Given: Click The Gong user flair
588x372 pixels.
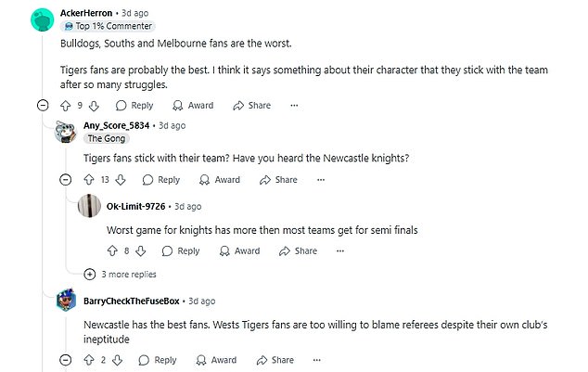Looking at the screenshot, I should tap(107, 138).
